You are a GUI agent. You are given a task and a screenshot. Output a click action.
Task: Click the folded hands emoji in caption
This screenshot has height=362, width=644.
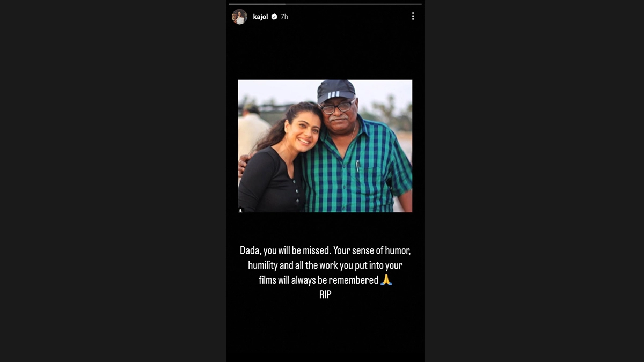coord(386,279)
